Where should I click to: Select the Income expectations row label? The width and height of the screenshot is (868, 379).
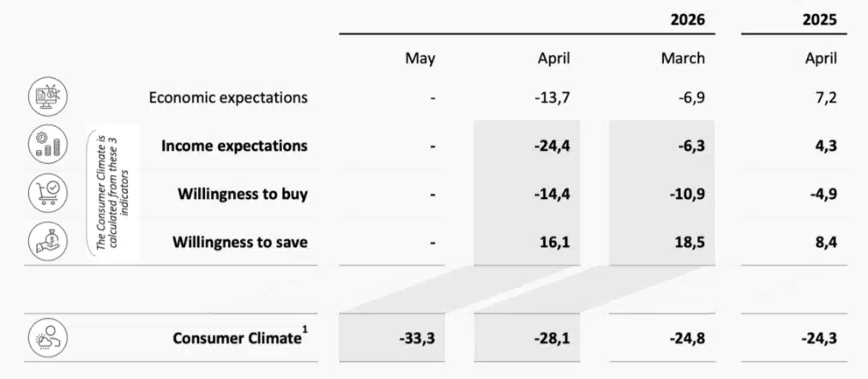click(234, 145)
